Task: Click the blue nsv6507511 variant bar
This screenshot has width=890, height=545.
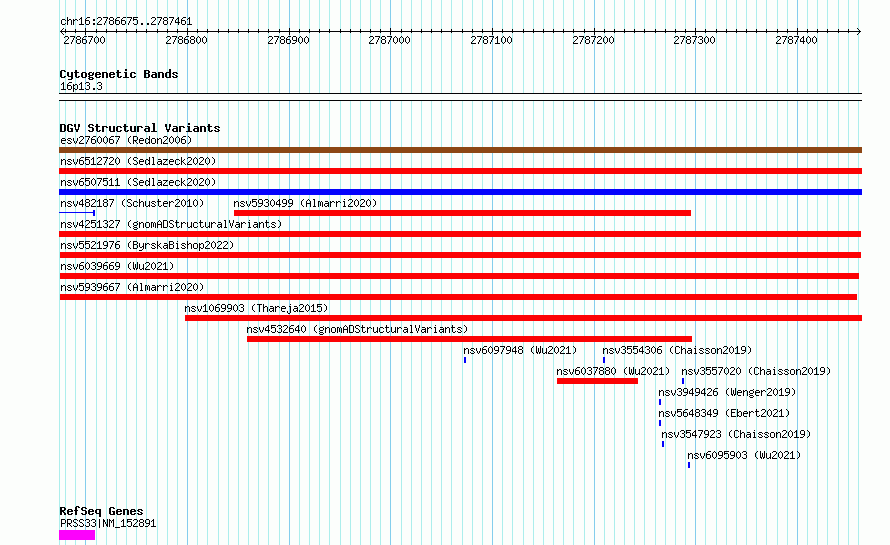Action: (x=460, y=192)
